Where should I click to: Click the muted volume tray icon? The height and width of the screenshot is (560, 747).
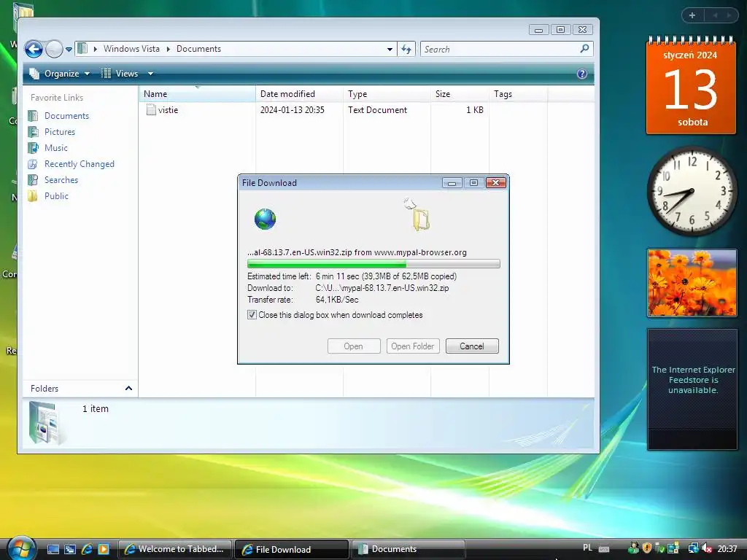[x=707, y=548]
